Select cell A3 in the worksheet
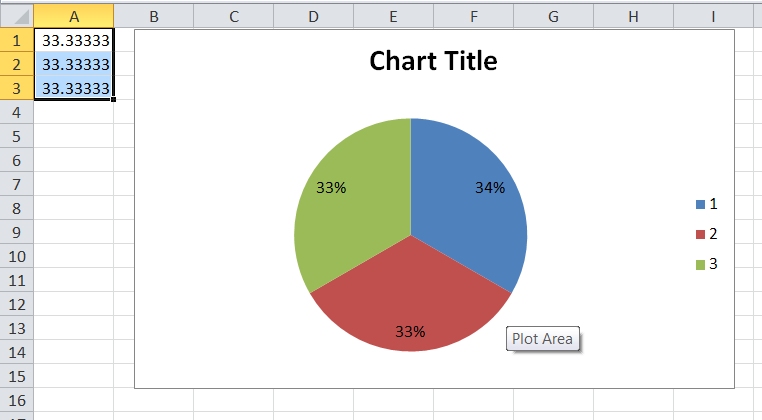 (x=74, y=88)
